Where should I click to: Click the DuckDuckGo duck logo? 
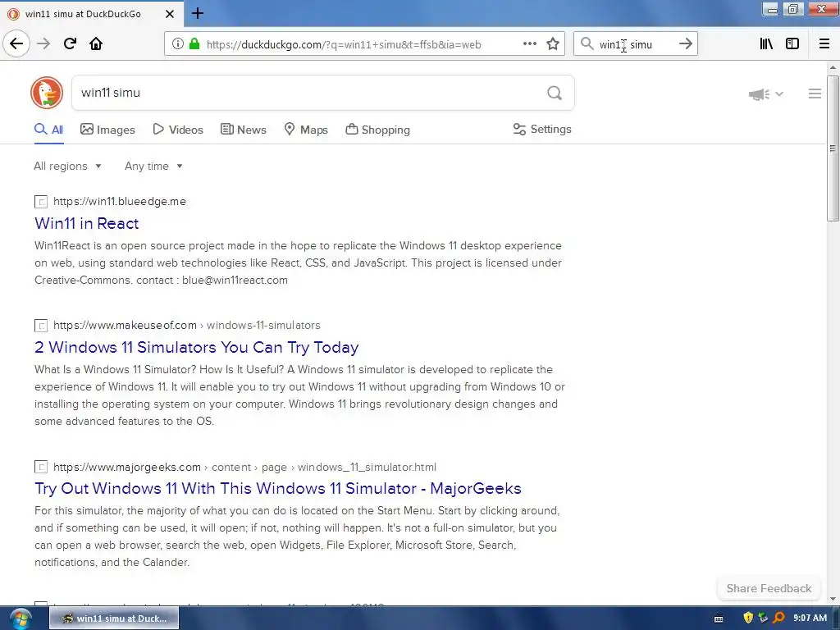click(47, 93)
